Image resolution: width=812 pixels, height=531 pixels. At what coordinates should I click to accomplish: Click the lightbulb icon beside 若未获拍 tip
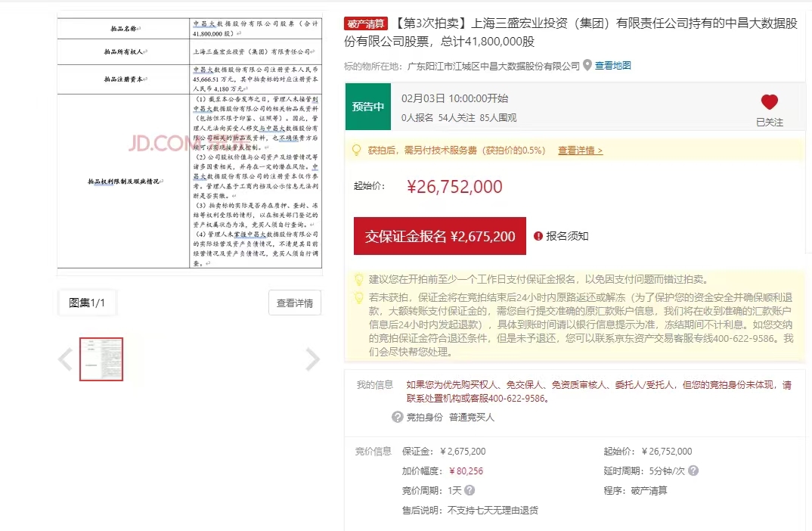[x=358, y=298]
